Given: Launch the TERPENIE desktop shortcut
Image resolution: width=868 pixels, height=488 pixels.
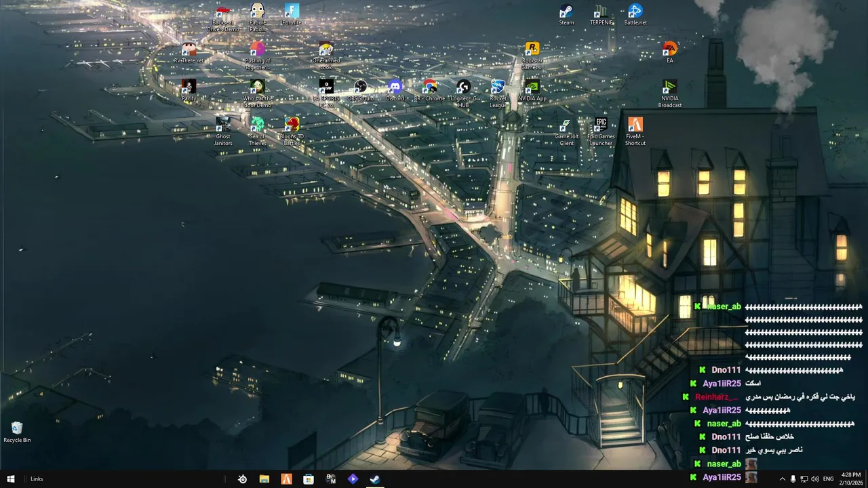Looking at the screenshot, I should click(601, 15).
